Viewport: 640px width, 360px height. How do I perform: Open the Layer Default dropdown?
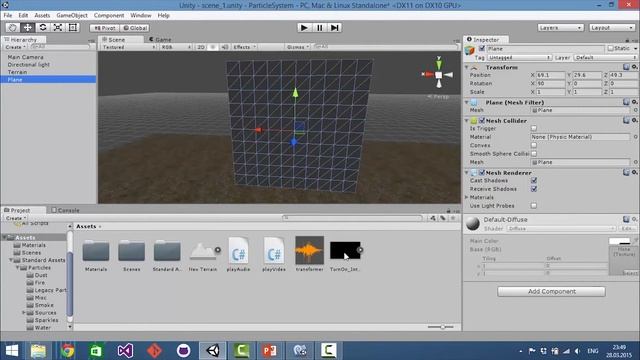(x=605, y=58)
